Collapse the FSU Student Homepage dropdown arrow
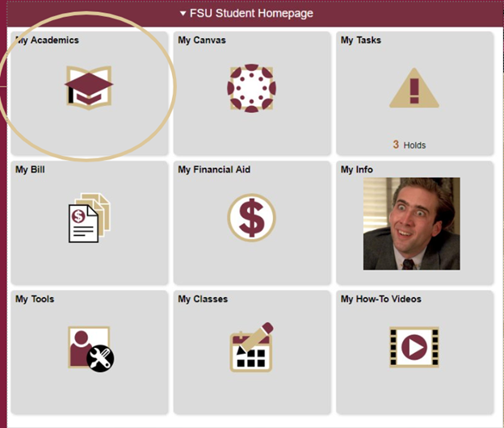 (183, 14)
